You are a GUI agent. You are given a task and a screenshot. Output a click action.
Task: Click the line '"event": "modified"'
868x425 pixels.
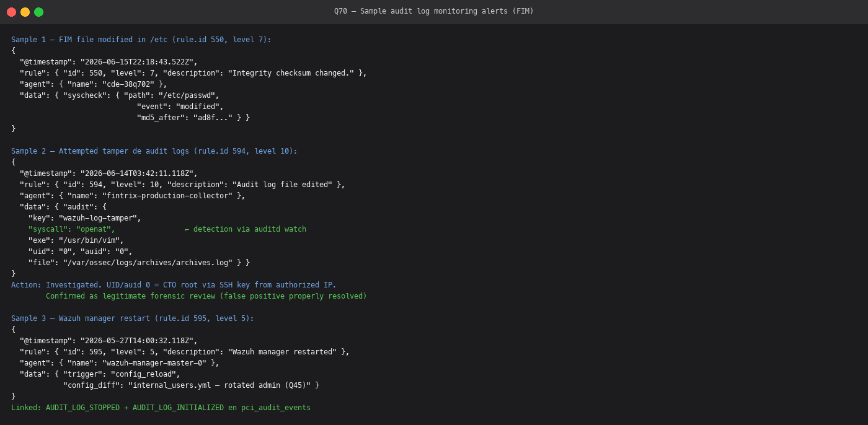pyautogui.click(x=180, y=107)
